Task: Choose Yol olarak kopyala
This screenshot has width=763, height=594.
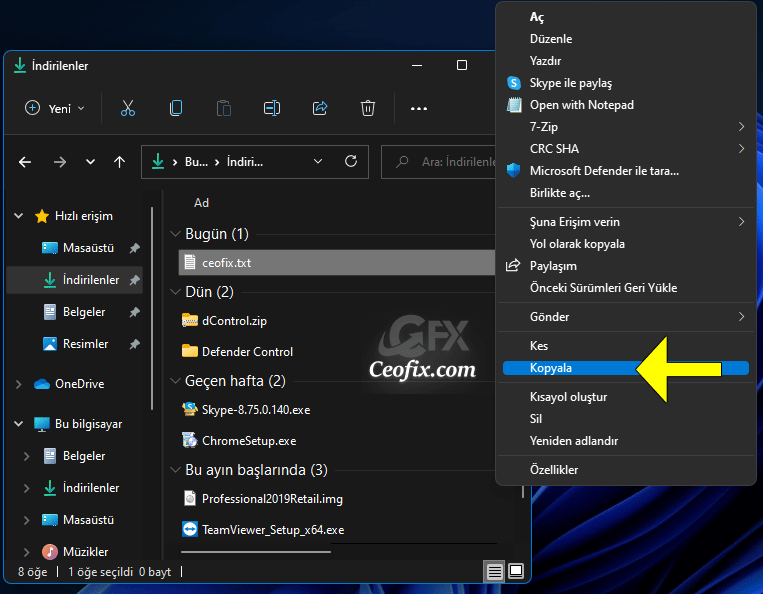Action: pyautogui.click(x=626, y=244)
